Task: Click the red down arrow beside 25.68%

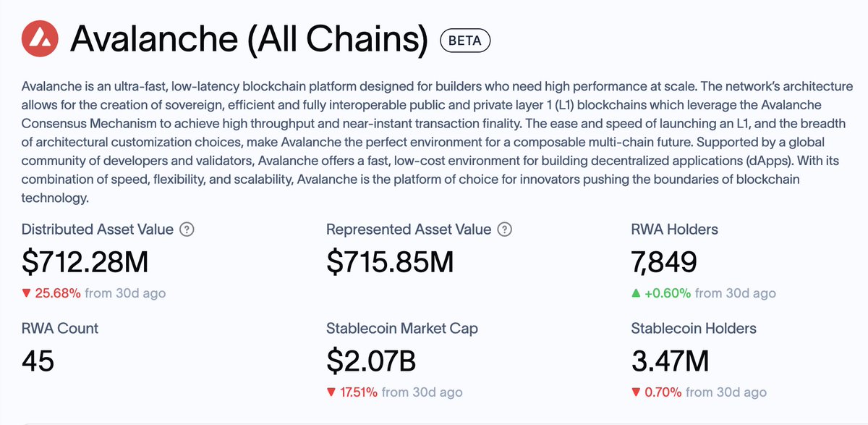Action: 27,293
